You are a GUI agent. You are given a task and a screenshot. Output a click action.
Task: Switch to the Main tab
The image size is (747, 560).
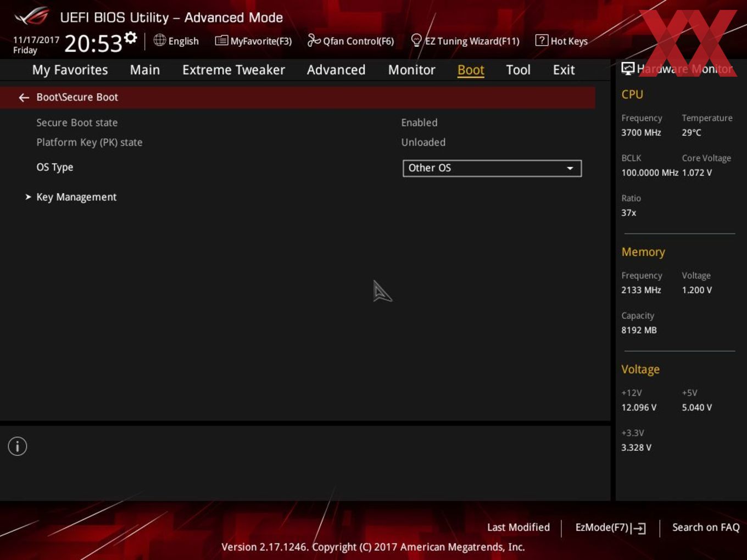pyautogui.click(x=145, y=70)
